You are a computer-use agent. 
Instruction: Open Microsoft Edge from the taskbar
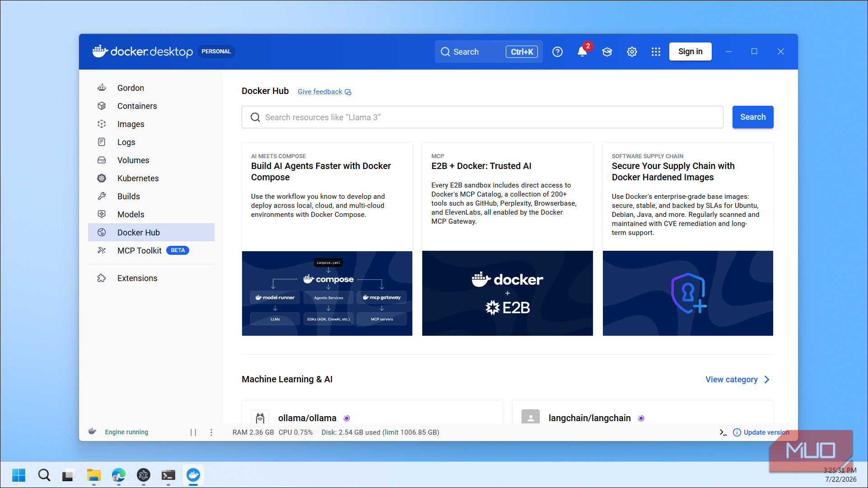[x=118, y=475]
